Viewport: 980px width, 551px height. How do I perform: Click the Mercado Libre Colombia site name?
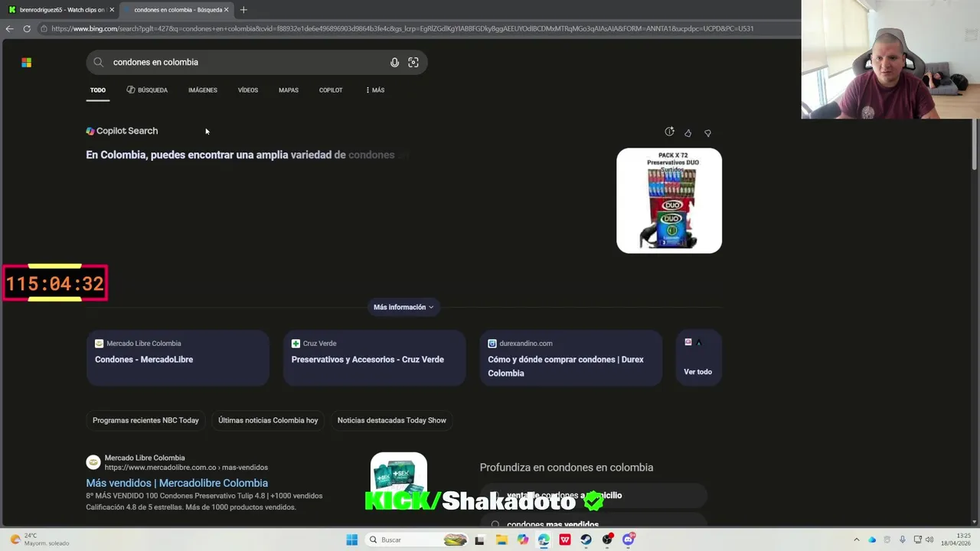pyautogui.click(x=145, y=458)
